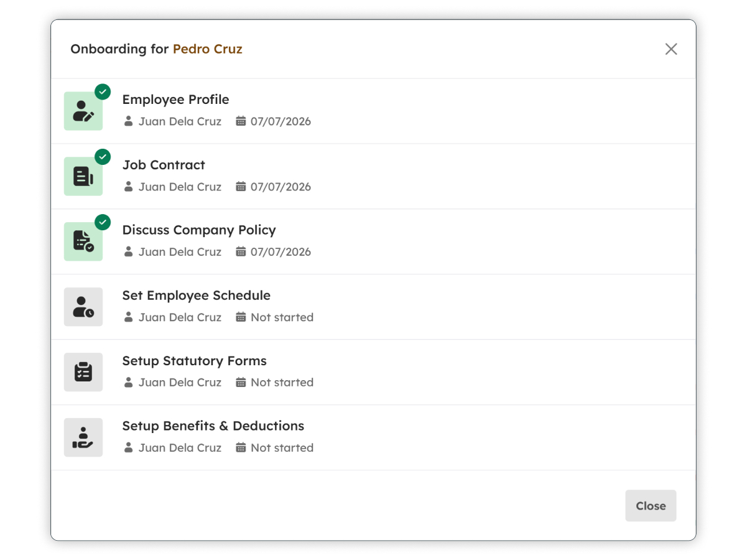Image resolution: width=747 pixels, height=560 pixels.
Task: Click the calendar icon in Employee Profile row
Action: [241, 121]
